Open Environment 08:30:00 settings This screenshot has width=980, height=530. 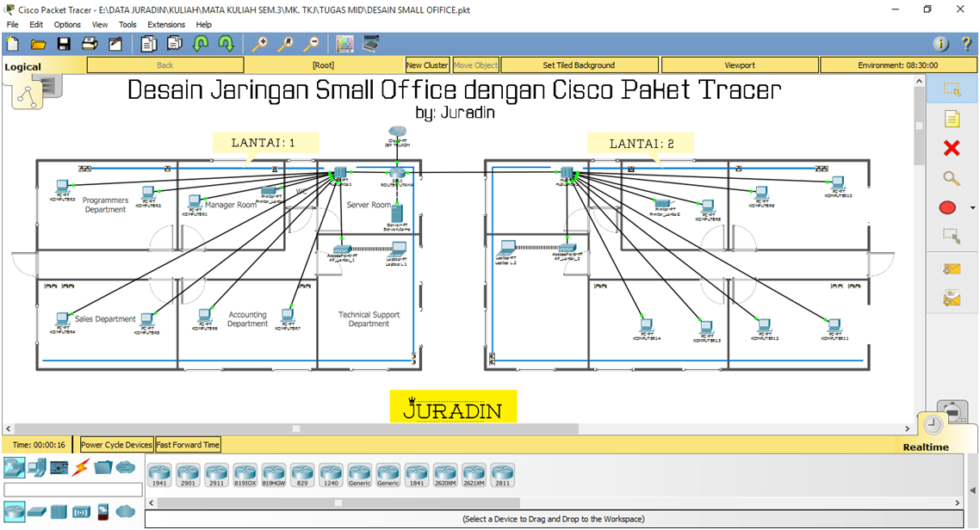pos(897,65)
